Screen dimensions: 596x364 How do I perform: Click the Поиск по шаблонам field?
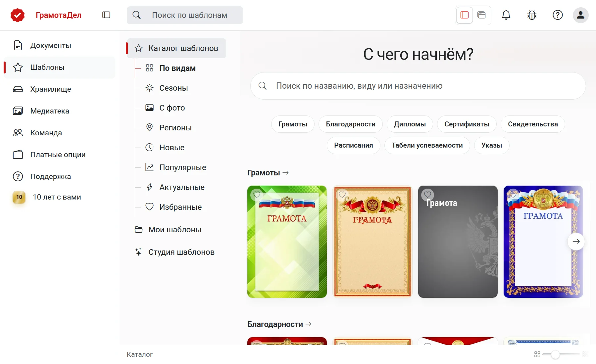tap(185, 15)
